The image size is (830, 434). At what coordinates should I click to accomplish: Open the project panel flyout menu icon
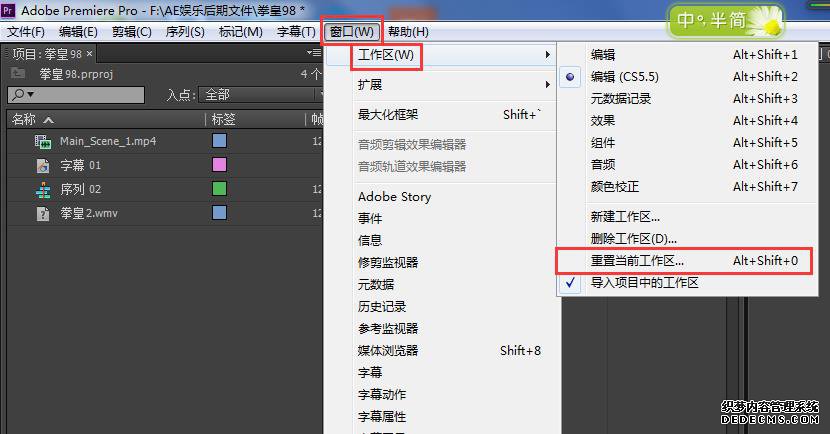coord(314,53)
